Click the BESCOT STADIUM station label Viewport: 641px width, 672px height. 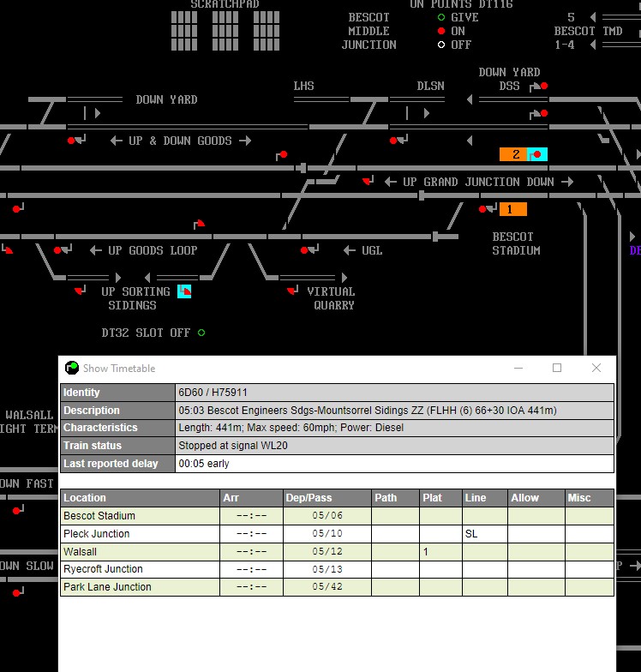[x=516, y=243]
